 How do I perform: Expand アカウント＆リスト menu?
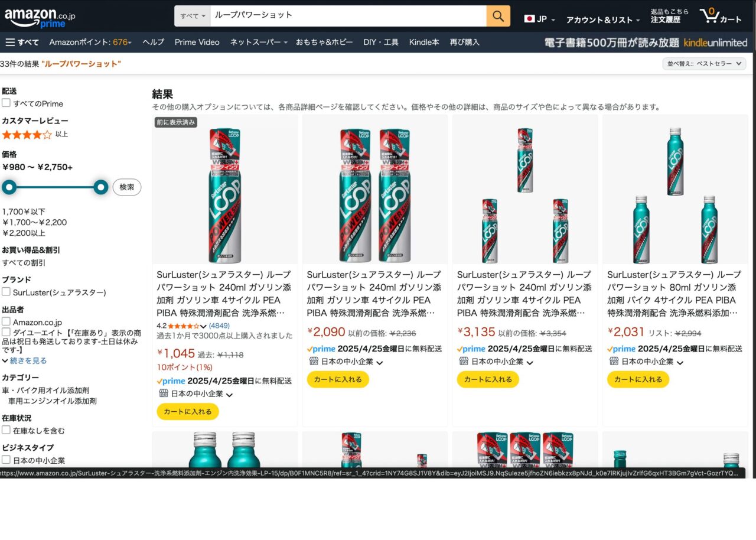tap(602, 19)
